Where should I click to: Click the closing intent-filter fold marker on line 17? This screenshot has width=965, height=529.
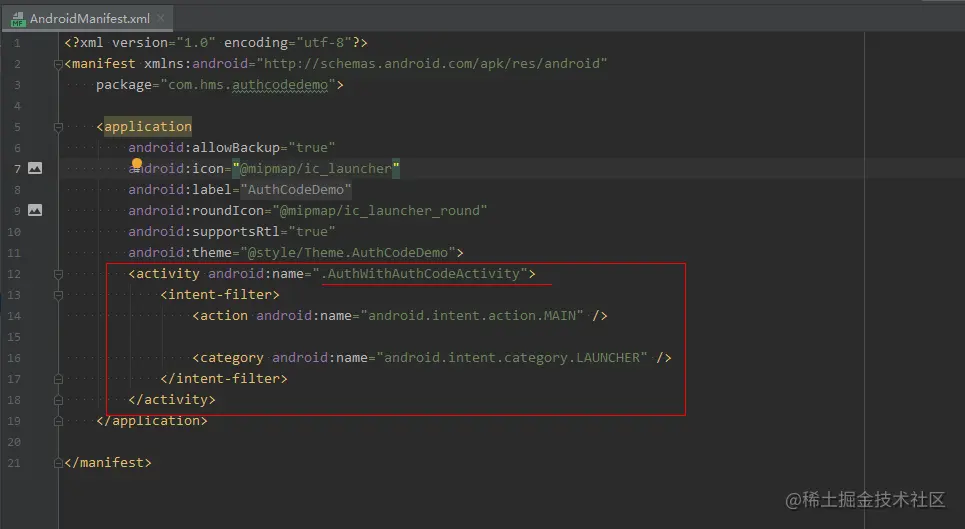58,379
